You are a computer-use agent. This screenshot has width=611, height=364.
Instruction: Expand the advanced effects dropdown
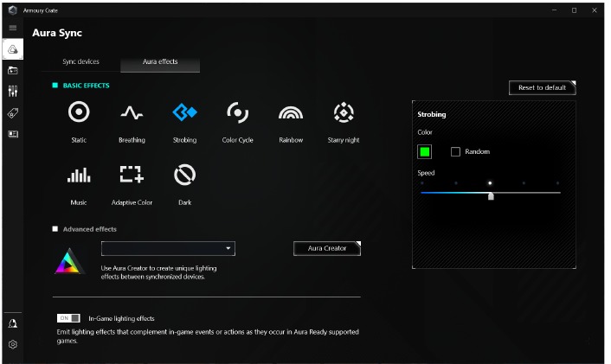click(168, 248)
